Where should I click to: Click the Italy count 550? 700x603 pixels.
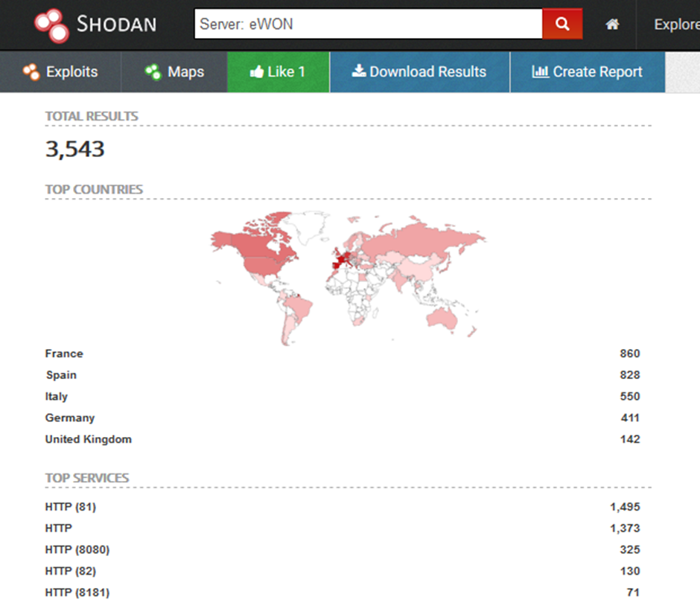629,396
